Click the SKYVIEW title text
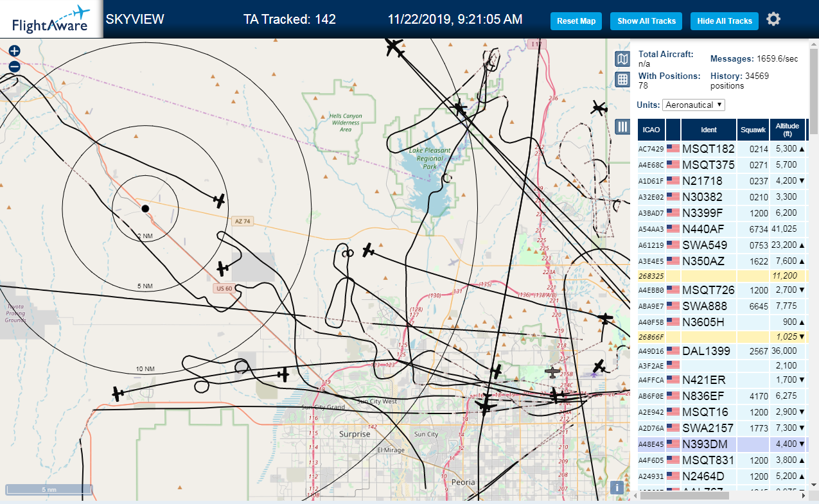The image size is (819, 504). pyautogui.click(x=135, y=19)
